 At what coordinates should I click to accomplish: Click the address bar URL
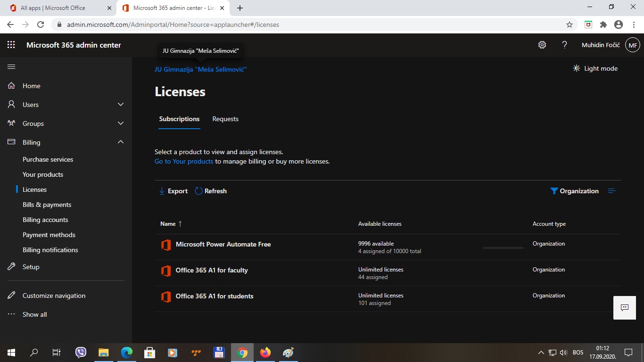(x=173, y=25)
